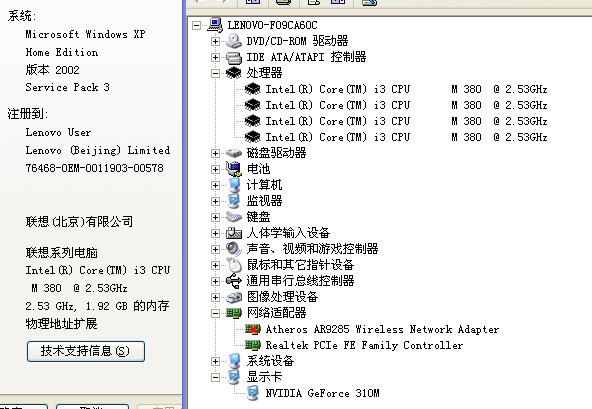The height and width of the screenshot is (409, 592).
Task: Click the computer icon beside LENOVO-F09CA60C
Action: (x=215, y=25)
